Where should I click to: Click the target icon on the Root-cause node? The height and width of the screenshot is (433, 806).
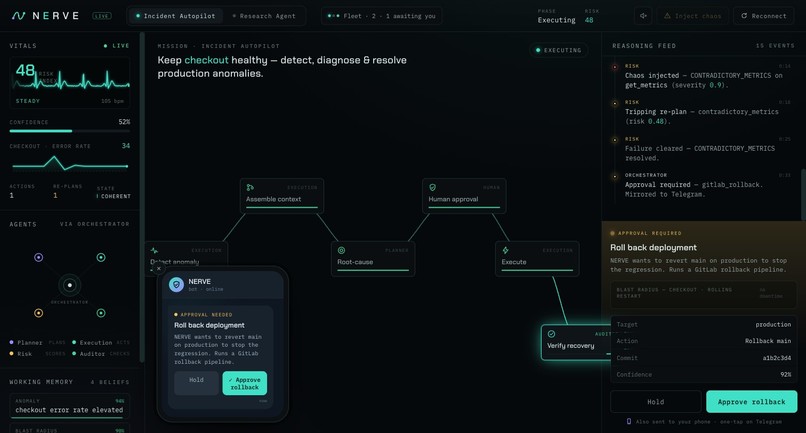point(341,250)
